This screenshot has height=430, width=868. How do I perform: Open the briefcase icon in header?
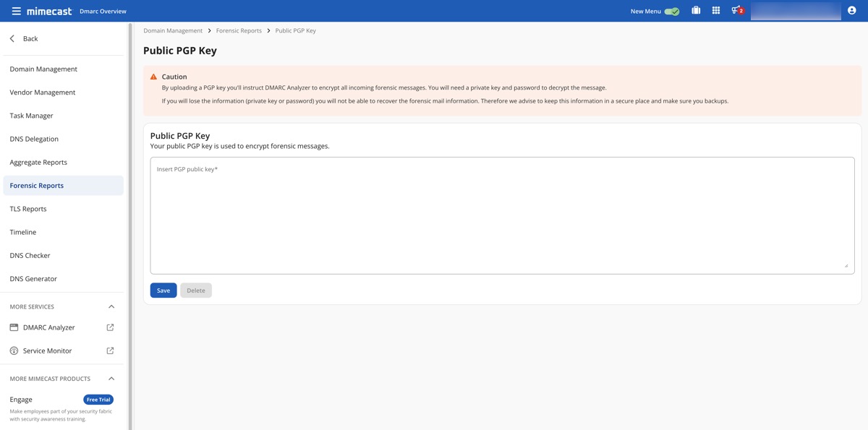[x=696, y=10]
